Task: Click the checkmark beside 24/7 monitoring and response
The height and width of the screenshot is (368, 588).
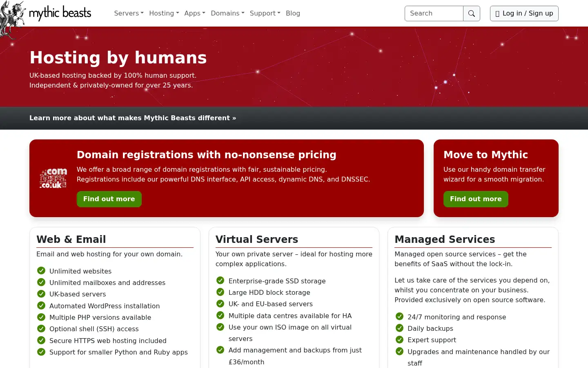Action: pyautogui.click(x=399, y=316)
